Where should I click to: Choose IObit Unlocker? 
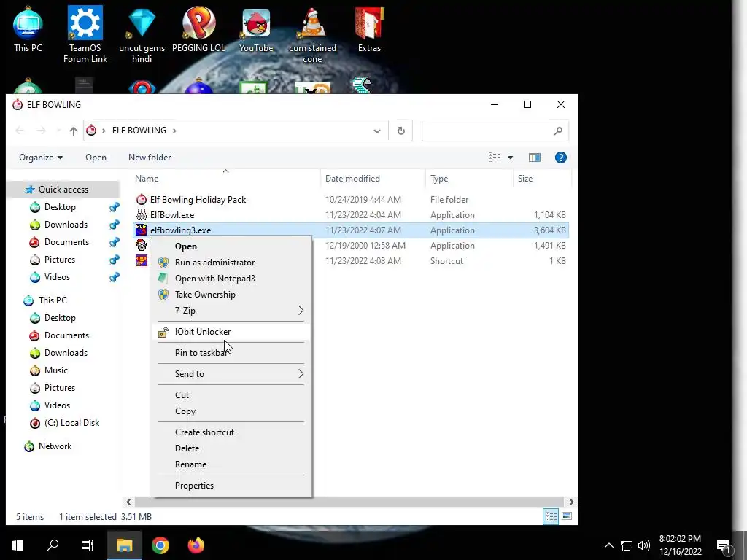point(231,332)
